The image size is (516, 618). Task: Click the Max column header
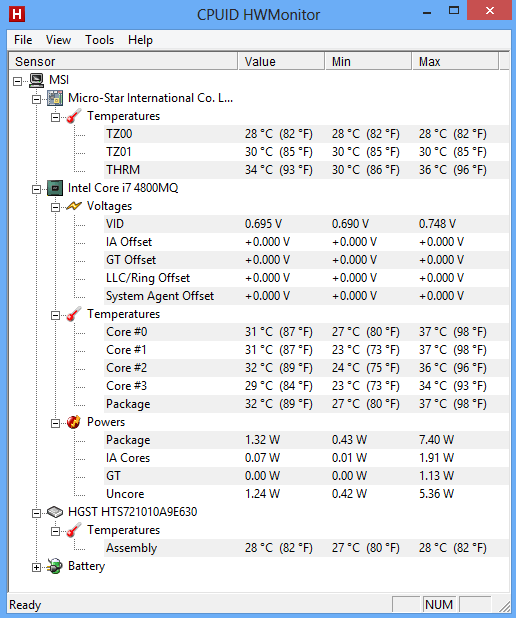click(455, 61)
